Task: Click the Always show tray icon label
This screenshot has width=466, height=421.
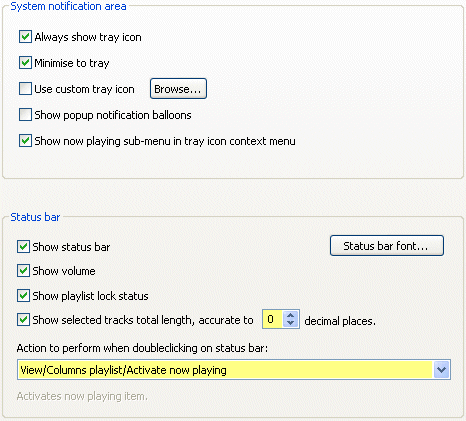Action: pos(88,37)
